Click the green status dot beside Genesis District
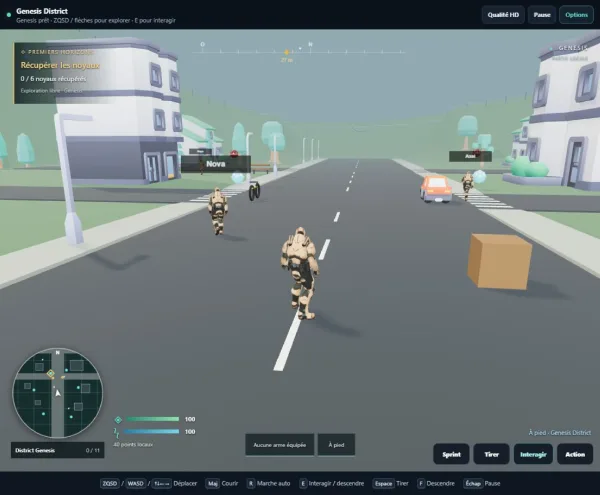This screenshot has width=600, height=495. [9, 15]
